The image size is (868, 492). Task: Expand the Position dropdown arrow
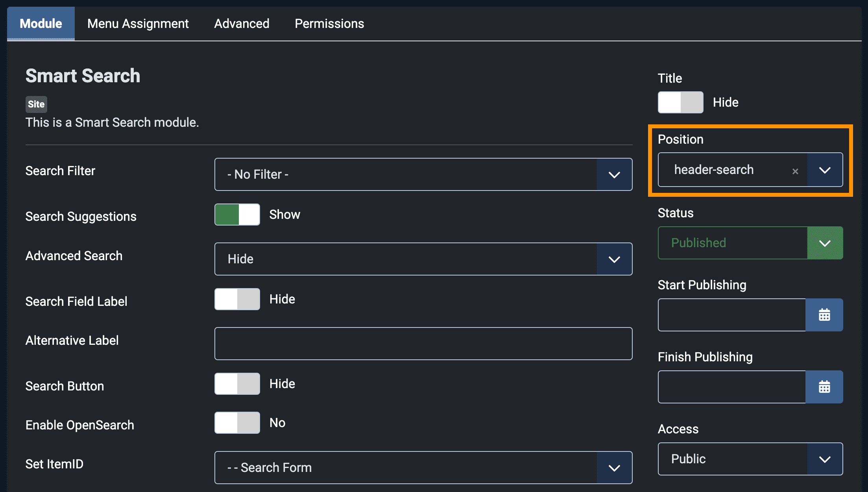point(825,170)
